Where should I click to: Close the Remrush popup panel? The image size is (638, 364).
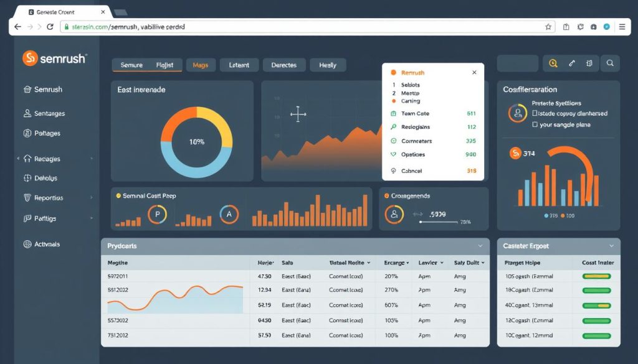click(x=474, y=73)
